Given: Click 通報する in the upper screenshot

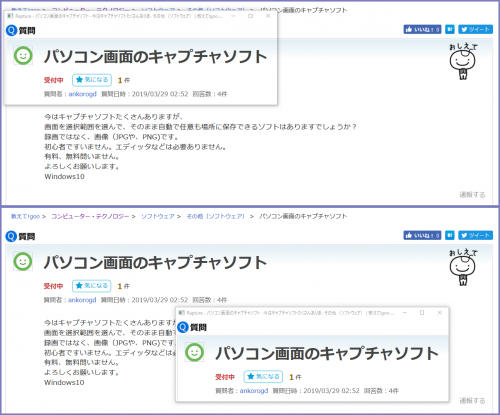Looking at the screenshot, I should point(472,195).
